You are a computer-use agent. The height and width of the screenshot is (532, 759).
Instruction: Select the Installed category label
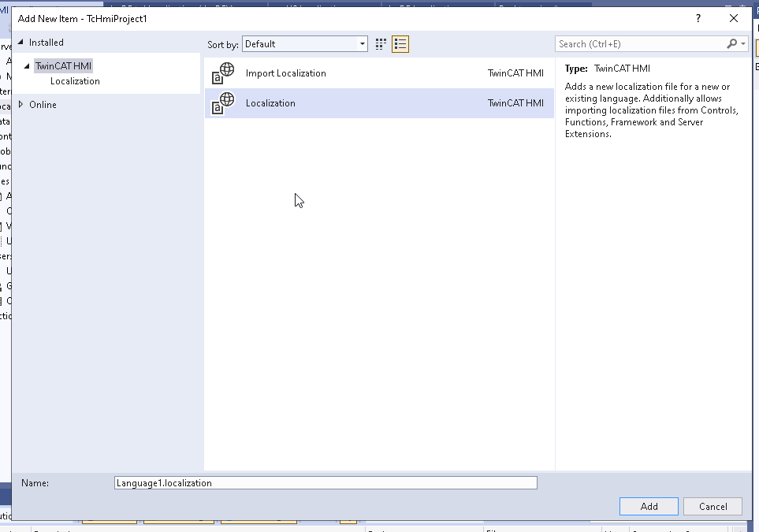tap(46, 43)
